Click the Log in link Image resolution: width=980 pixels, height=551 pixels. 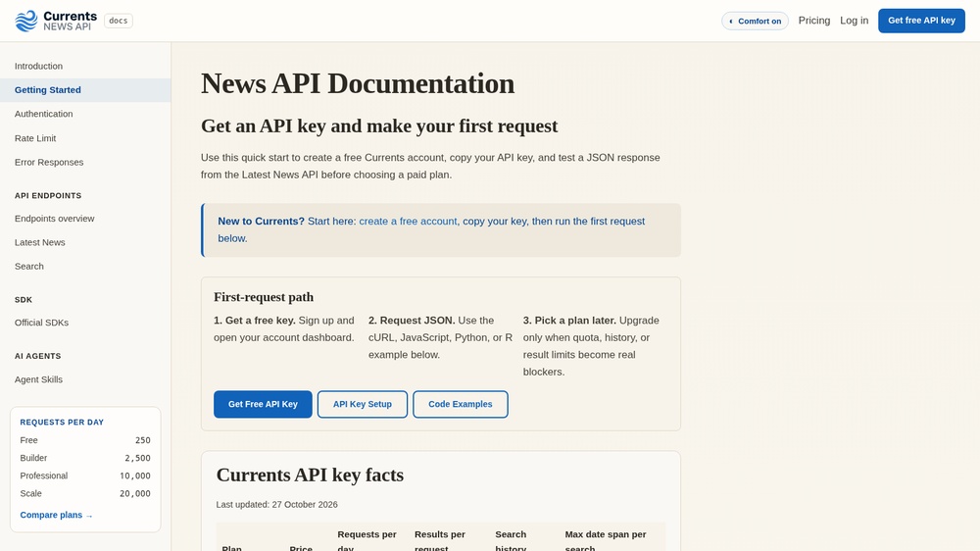(854, 21)
